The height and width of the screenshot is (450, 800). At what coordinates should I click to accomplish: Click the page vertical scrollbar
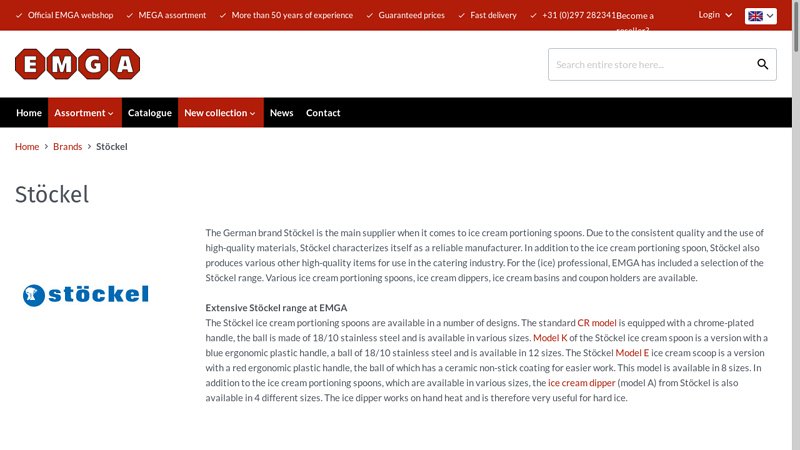coord(795,225)
